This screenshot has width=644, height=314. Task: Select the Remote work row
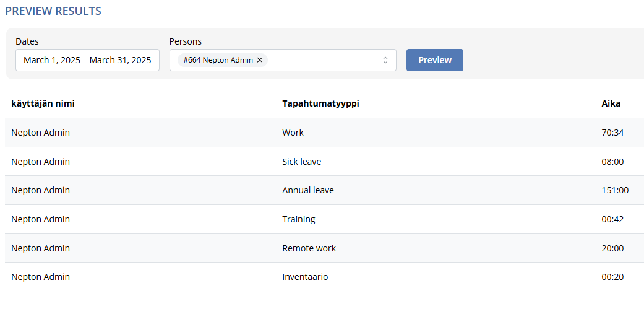pyautogui.click(x=324, y=248)
